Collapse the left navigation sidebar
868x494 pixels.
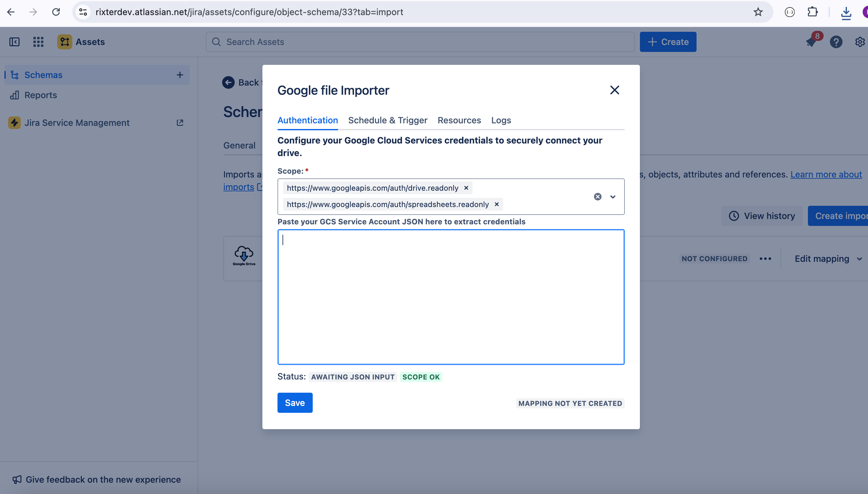(x=14, y=42)
